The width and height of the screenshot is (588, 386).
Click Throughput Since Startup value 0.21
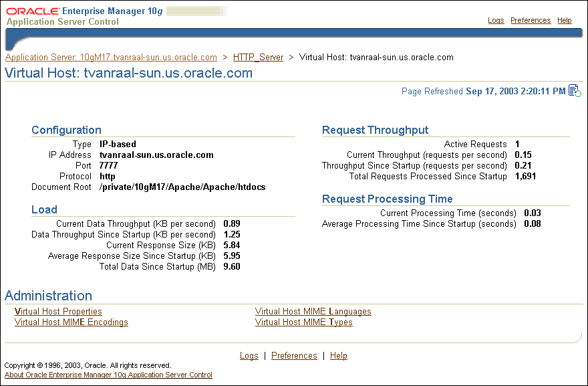click(x=523, y=166)
